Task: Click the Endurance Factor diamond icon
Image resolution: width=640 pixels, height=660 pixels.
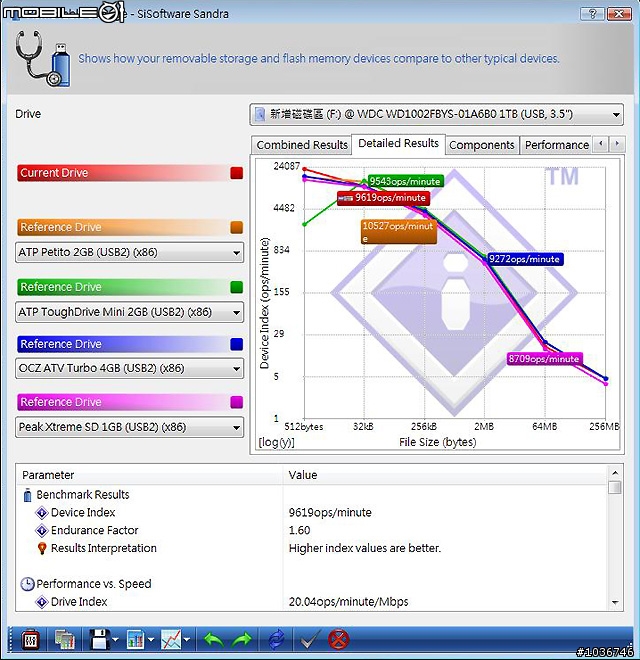Action: click(x=42, y=530)
